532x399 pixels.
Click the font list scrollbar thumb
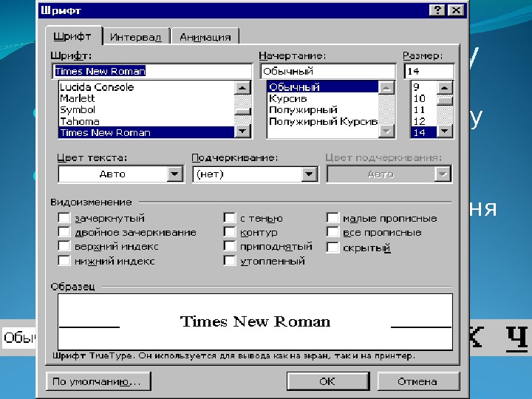pos(242,112)
